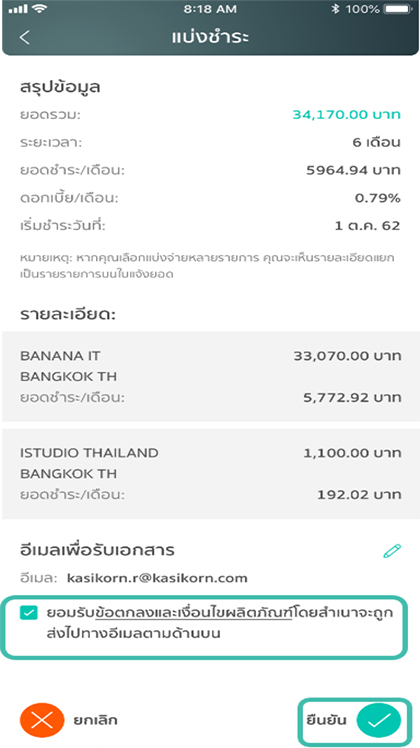
Task: Tap the 34,170.00 บาท total amount
Action: 346,115
